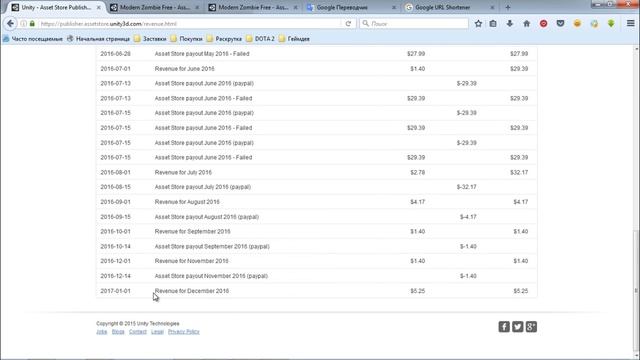Select 'Asset Store payout November 2016 (paypal)'
This screenshot has width=640, height=360.
[211, 276]
